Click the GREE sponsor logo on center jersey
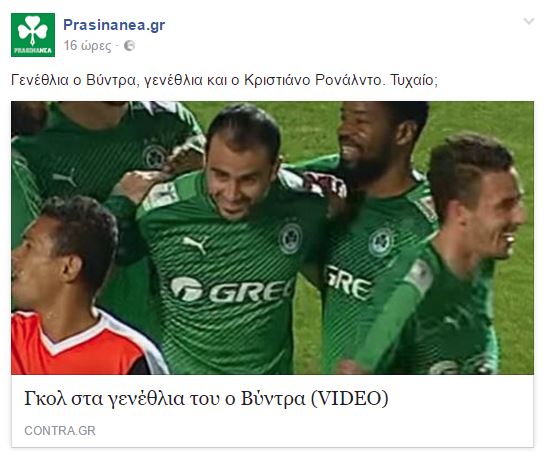544x456 pixels. [232, 290]
